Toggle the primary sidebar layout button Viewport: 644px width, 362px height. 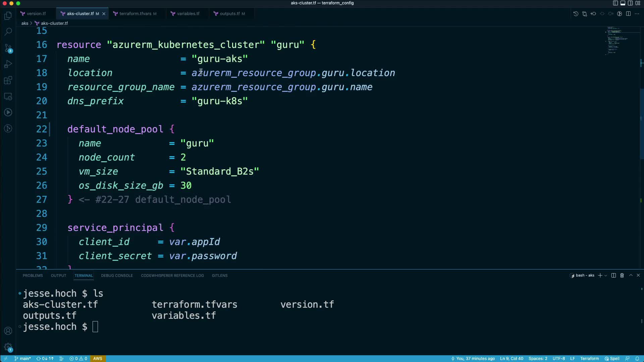click(615, 3)
